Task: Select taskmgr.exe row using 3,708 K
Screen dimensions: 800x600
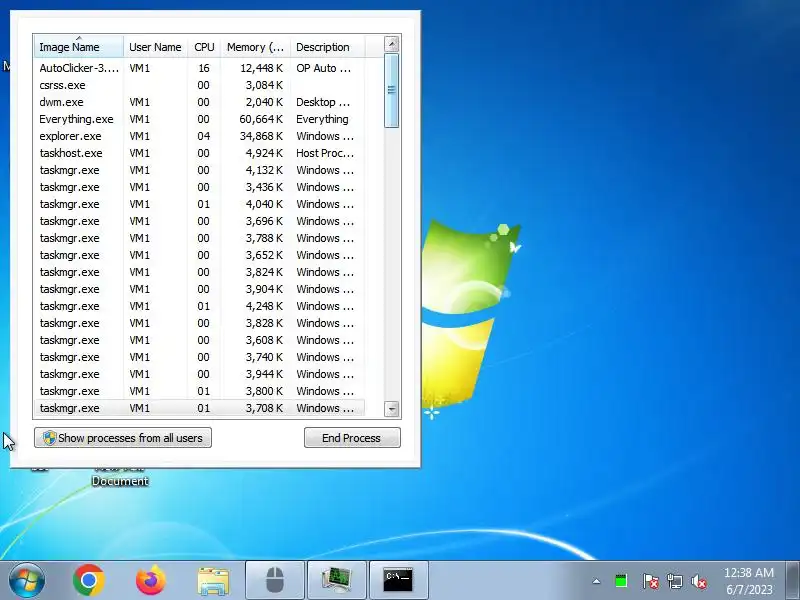Action: click(x=199, y=408)
